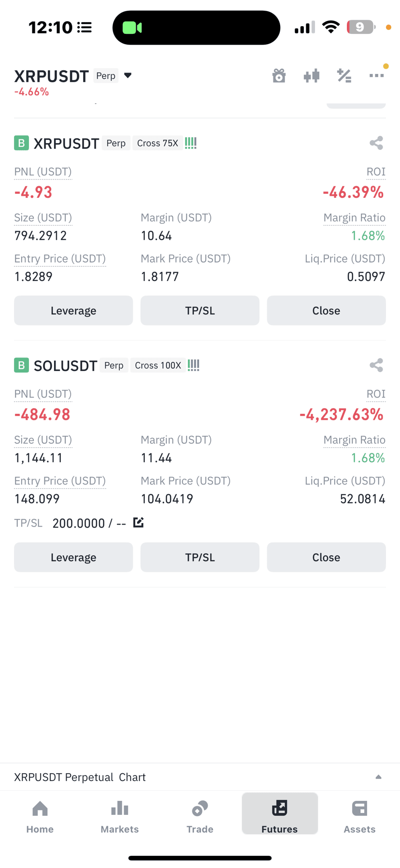Screen dimensions: 400x868
Task: Expand the XRPUSDT Perp pair selector dropdown
Action: (x=128, y=75)
